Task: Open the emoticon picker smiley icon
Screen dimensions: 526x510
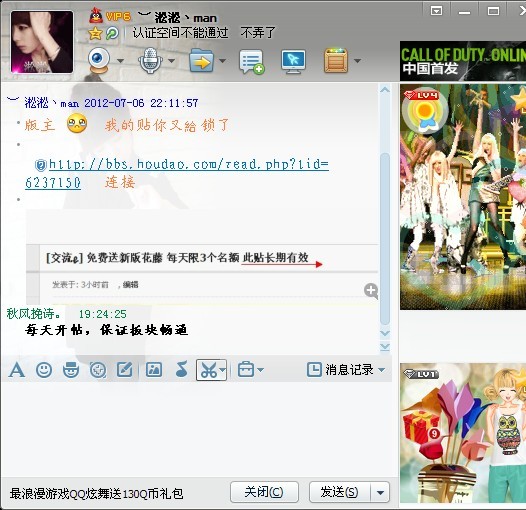Action: tap(44, 370)
